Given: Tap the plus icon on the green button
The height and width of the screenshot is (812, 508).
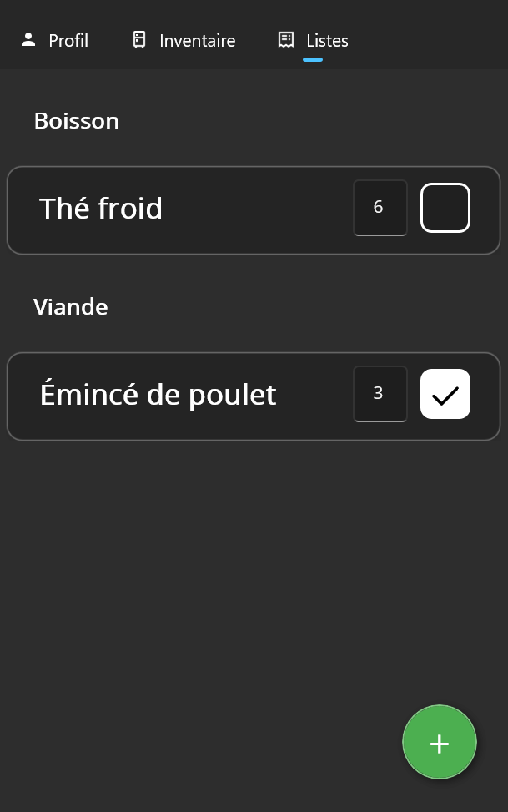Looking at the screenshot, I should click(x=439, y=742).
